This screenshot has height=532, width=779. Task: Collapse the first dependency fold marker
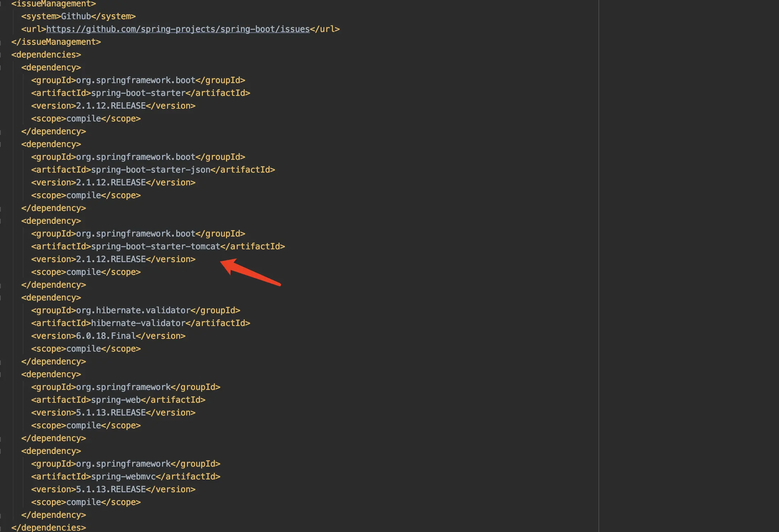(x=1, y=68)
